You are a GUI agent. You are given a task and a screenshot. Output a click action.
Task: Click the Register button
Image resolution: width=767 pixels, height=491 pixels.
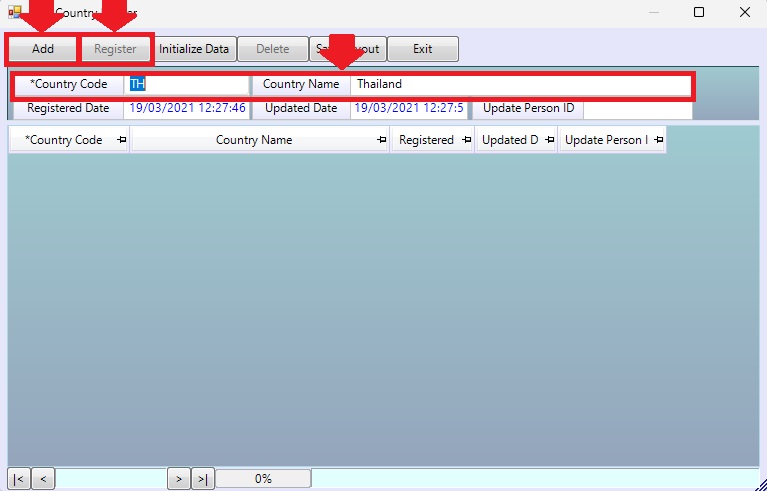pos(115,49)
